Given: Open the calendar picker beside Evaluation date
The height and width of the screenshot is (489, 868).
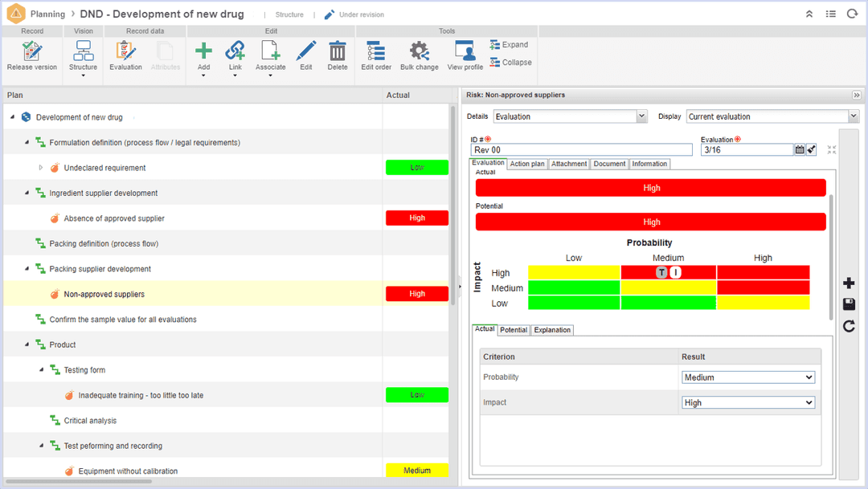Looking at the screenshot, I should click(x=800, y=149).
